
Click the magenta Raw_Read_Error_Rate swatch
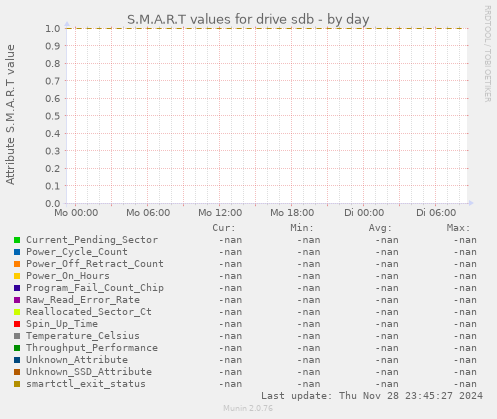(17, 300)
